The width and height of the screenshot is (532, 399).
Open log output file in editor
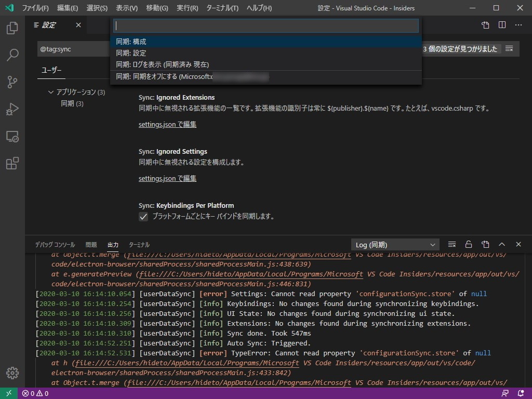pyautogui.click(x=485, y=244)
